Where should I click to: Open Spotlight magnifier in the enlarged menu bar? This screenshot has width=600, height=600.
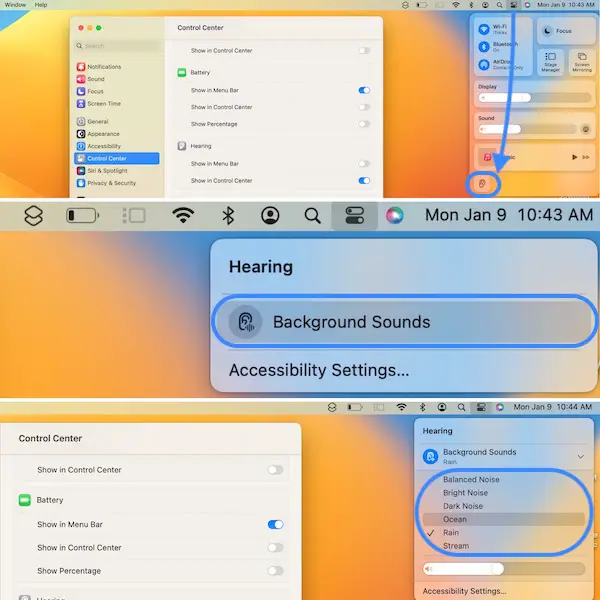coord(312,215)
